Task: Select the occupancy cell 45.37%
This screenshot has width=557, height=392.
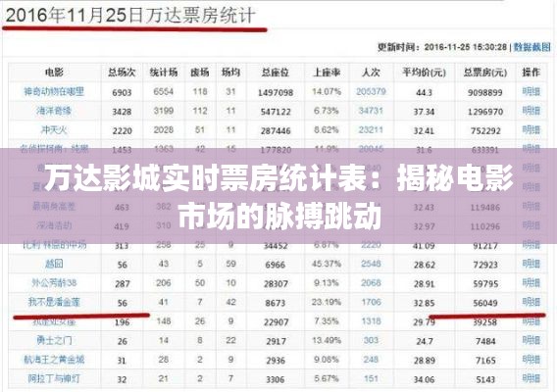Action: click(x=327, y=264)
